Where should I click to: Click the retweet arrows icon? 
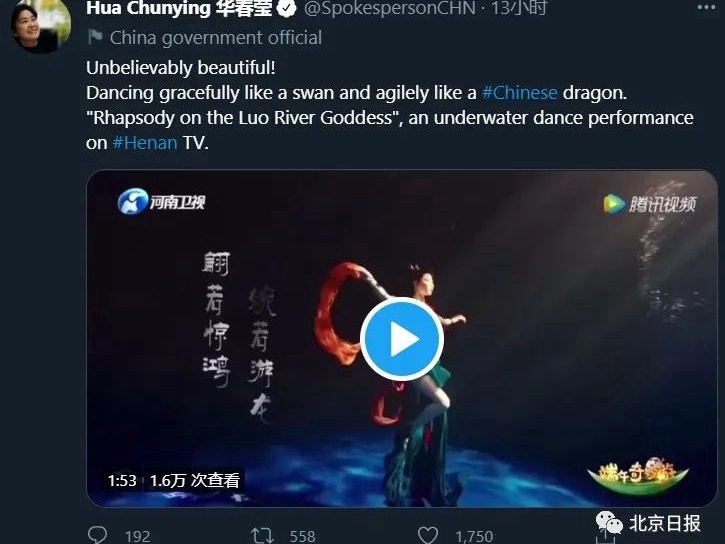pyautogui.click(x=262, y=536)
